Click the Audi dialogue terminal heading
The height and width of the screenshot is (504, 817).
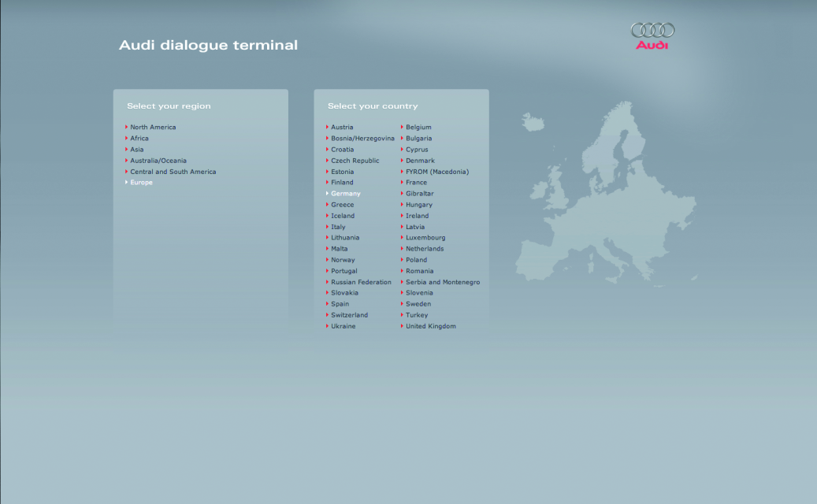point(209,46)
